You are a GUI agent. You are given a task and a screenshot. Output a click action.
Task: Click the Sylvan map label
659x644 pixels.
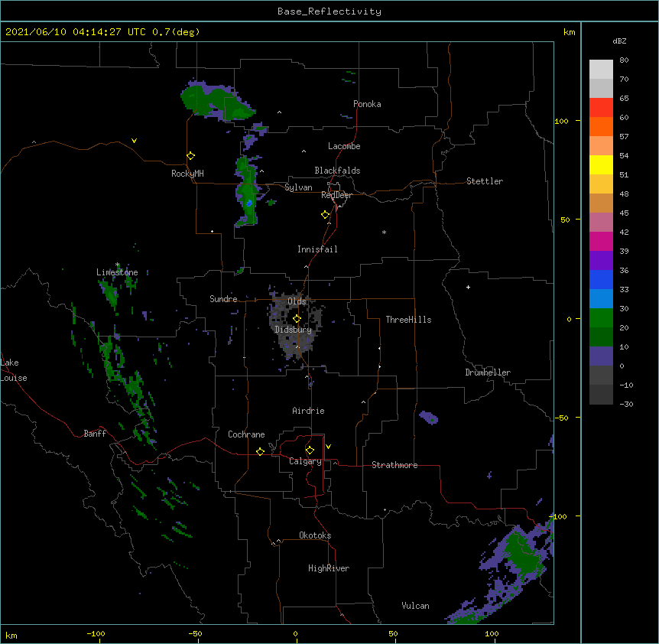(298, 187)
